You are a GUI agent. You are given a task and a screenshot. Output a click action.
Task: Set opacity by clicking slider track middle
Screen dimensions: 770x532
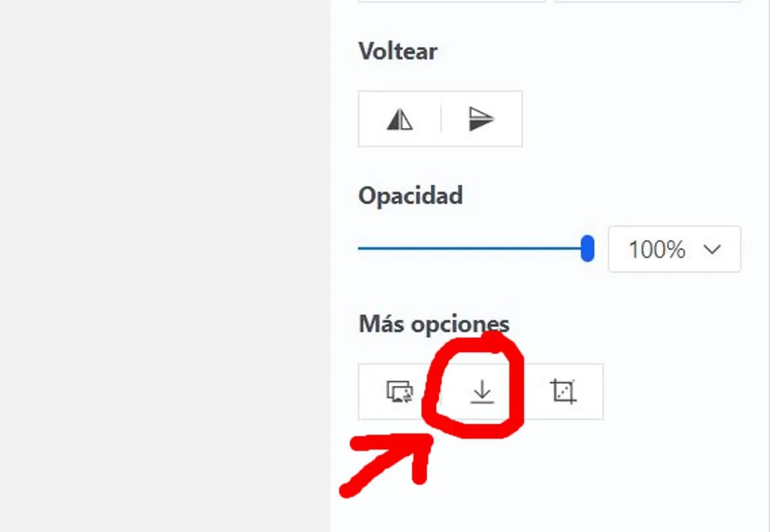click(x=473, y=248)
